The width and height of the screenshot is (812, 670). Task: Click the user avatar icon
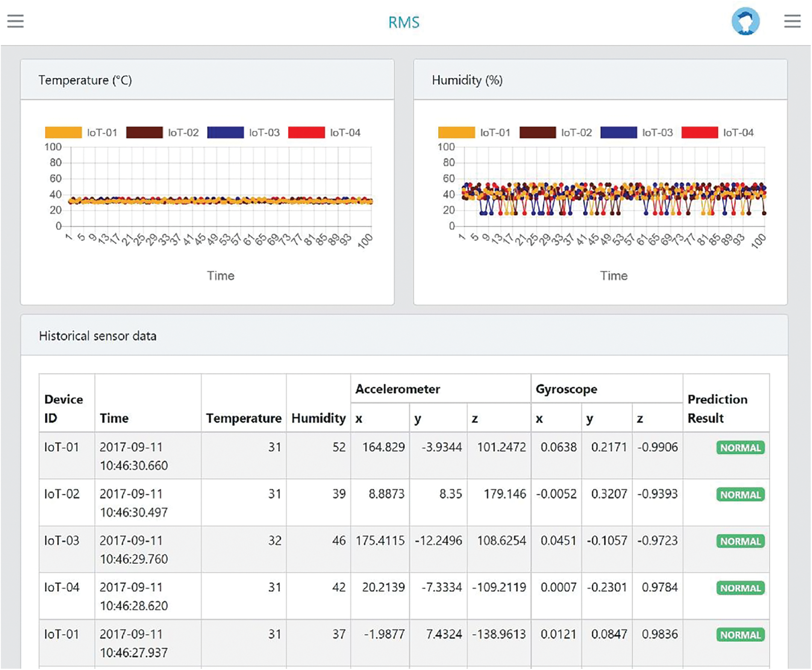745,21
